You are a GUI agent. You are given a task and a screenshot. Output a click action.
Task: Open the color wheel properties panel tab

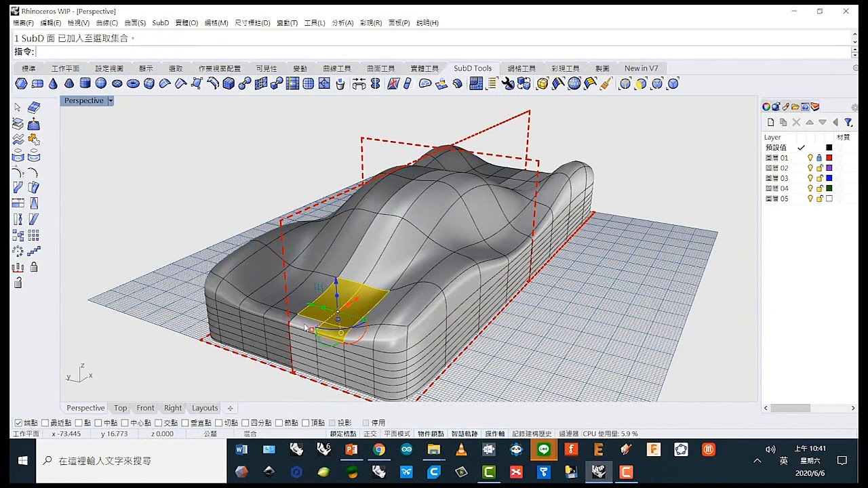766,106
